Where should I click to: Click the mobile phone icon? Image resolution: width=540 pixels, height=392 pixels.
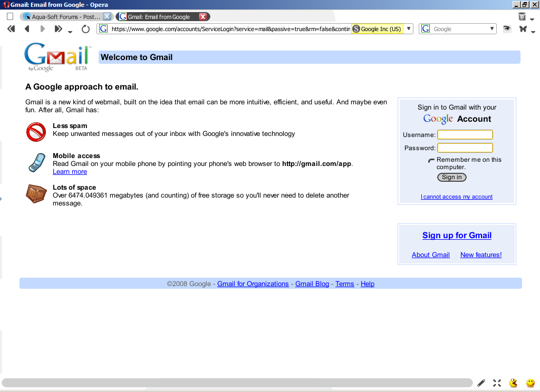37,162
